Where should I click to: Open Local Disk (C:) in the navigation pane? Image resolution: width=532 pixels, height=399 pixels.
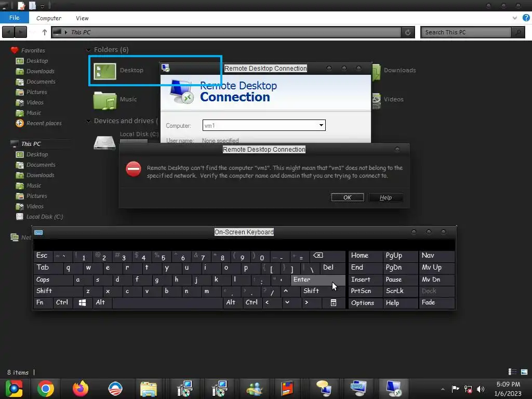click(45, 217)
